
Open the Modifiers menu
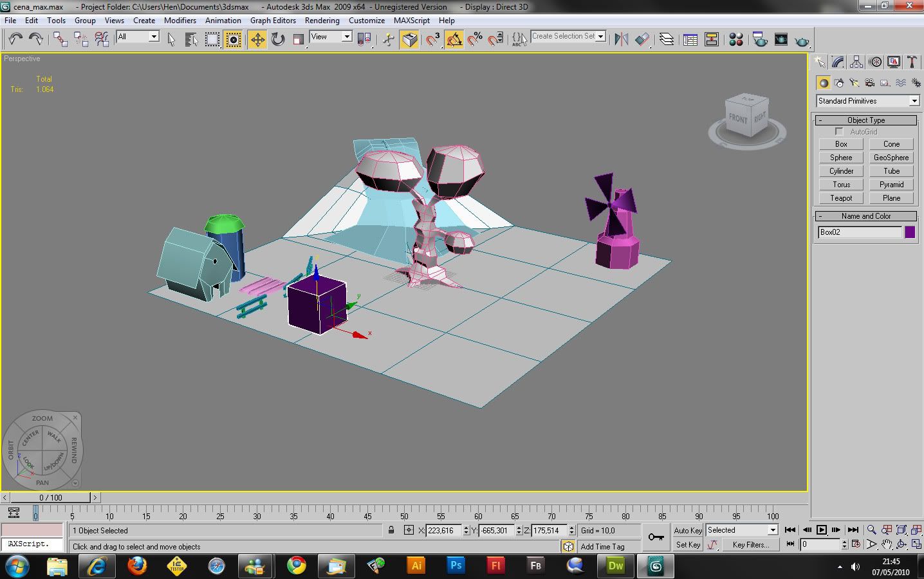(x=180, y=21)
